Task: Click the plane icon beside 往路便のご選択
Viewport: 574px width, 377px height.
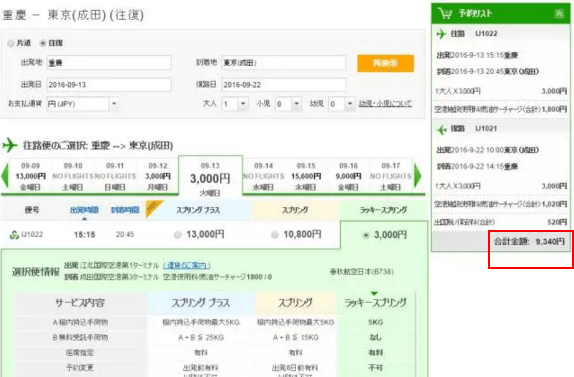Action: point(10,145)
